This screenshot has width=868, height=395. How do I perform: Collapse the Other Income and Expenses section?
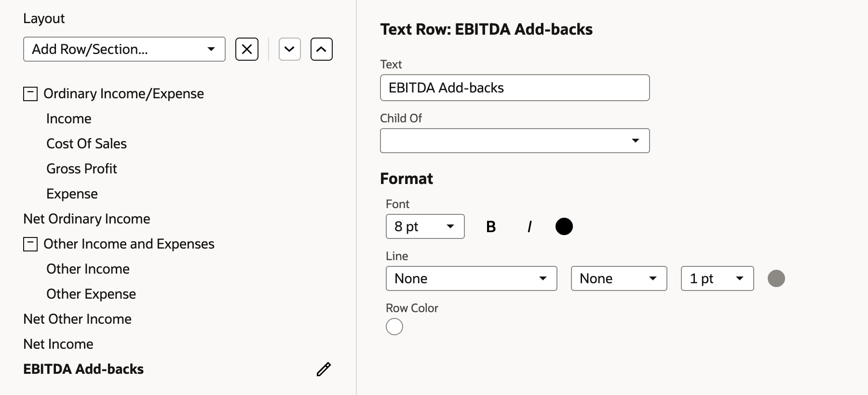(x=30, y=244)
